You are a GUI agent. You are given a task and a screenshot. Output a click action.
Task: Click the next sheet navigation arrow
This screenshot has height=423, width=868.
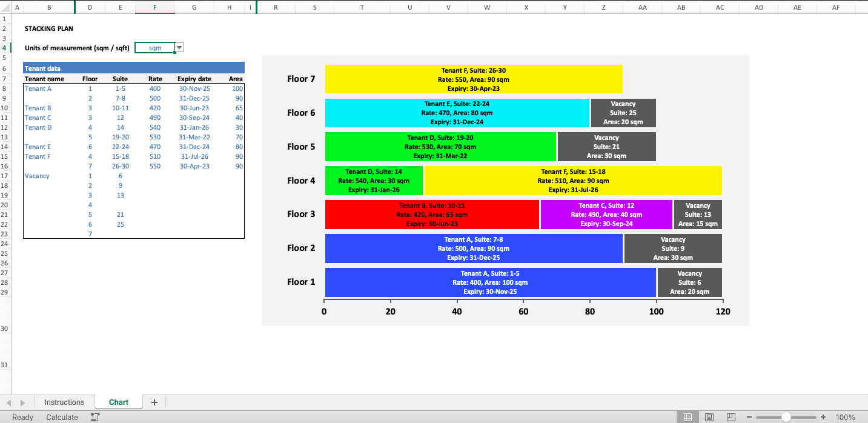(x=22, y=402)
